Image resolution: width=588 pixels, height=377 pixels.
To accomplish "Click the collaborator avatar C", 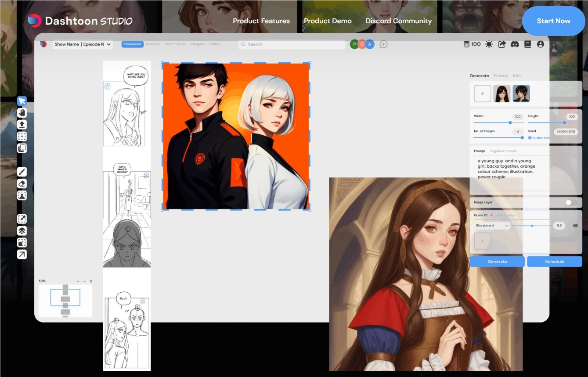I will 362,44.
